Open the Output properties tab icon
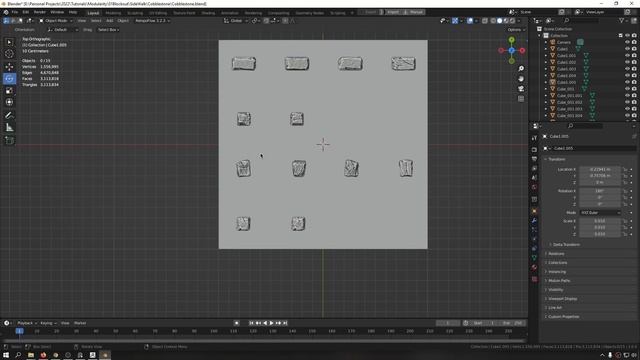This screenshot has height=360, width=640. [534, 159]
